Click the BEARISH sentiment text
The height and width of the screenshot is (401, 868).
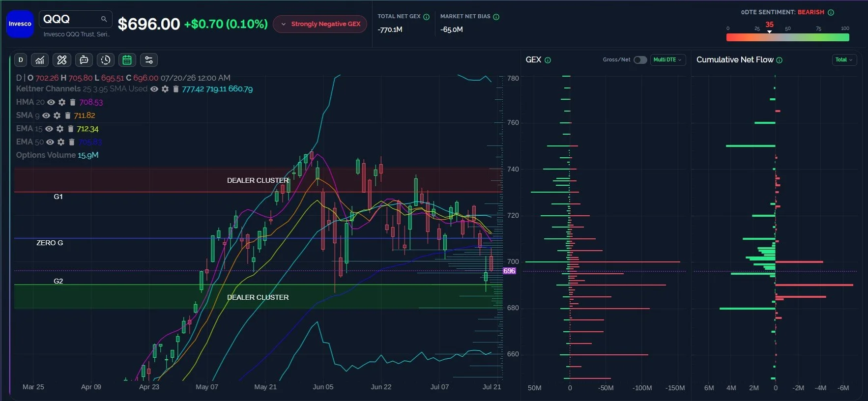click(x=810, y=12)
